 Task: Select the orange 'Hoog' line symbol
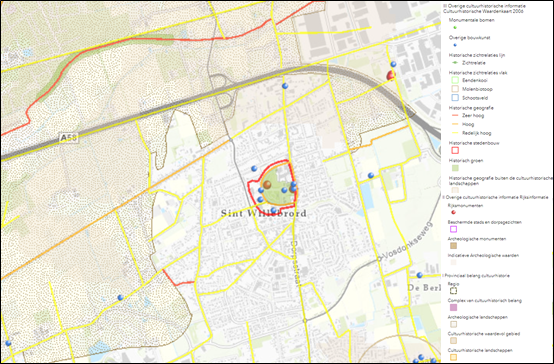coord(455,124)
